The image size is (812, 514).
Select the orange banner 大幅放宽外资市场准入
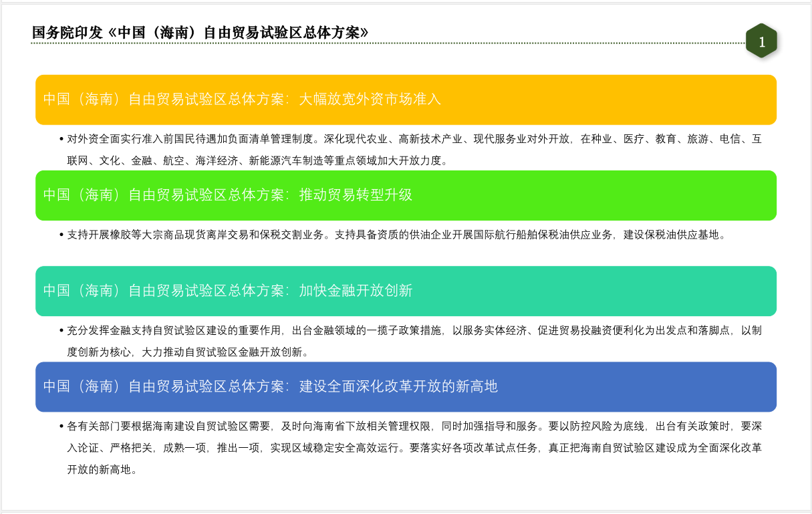pos(406,100)
